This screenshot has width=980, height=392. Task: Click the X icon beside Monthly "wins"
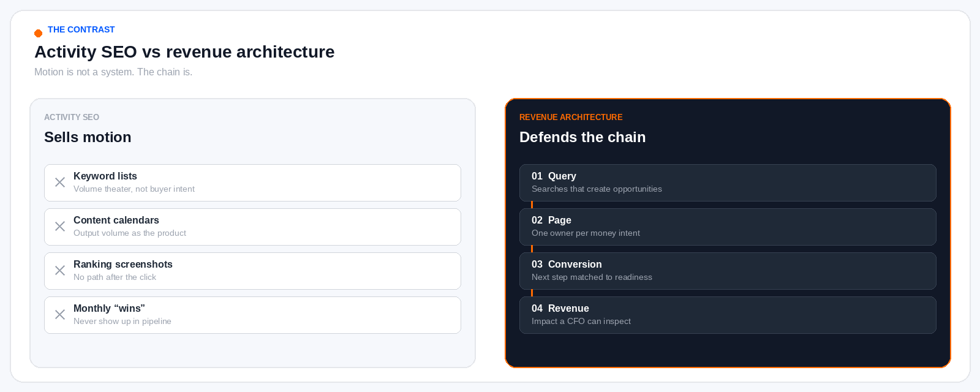(60, 315)
